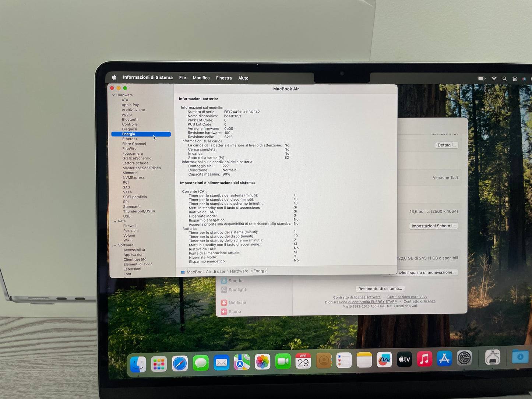Viewport: 532px width, 399px height.
Task: Open Photos app in Dock
Action: 263,362
